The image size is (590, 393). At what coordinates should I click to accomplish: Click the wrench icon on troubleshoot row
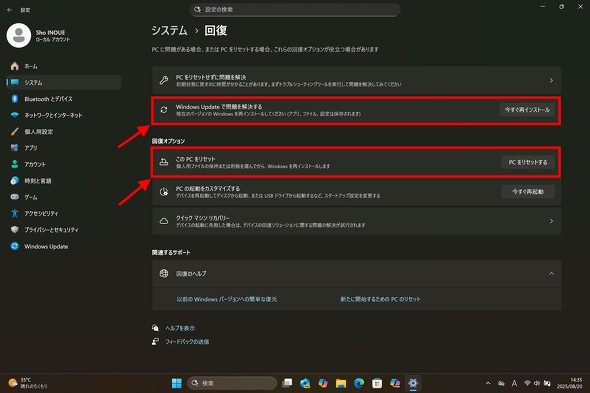[x=164, y=80]
